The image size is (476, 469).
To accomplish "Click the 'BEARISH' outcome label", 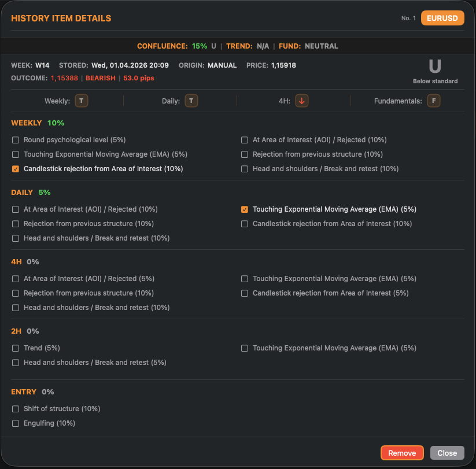I will tap(101, 78).
